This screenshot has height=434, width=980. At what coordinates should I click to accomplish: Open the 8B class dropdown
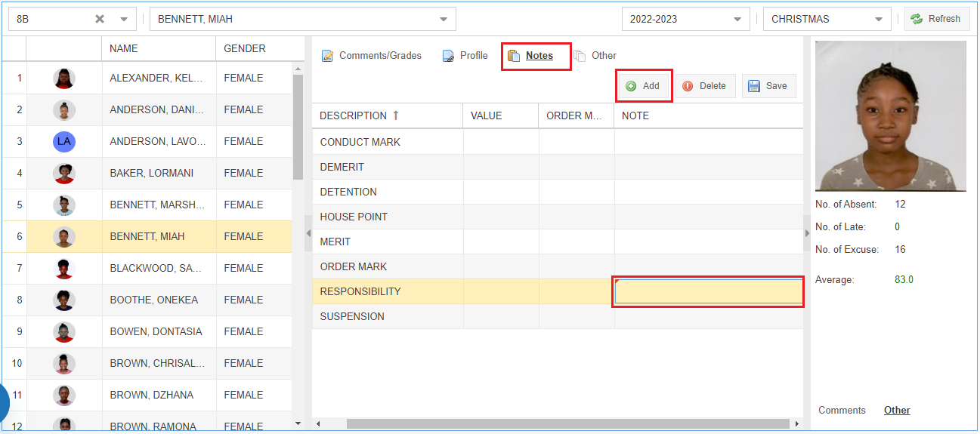(x=124, y=19)
